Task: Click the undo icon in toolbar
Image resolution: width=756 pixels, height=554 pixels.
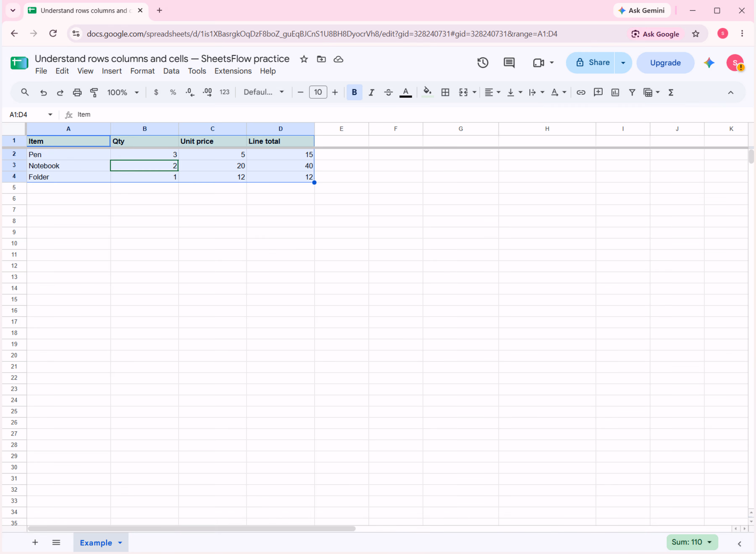Action: click(43, 92)
